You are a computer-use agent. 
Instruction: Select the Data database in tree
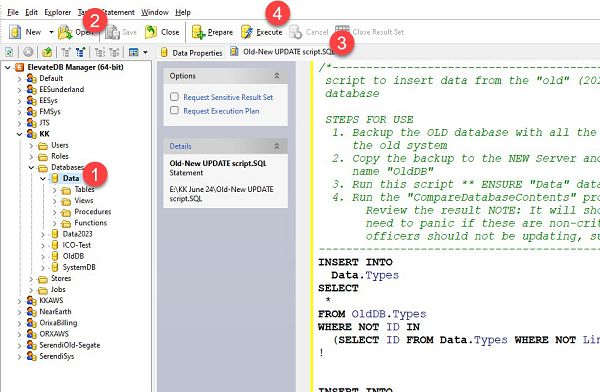(71, 178)
